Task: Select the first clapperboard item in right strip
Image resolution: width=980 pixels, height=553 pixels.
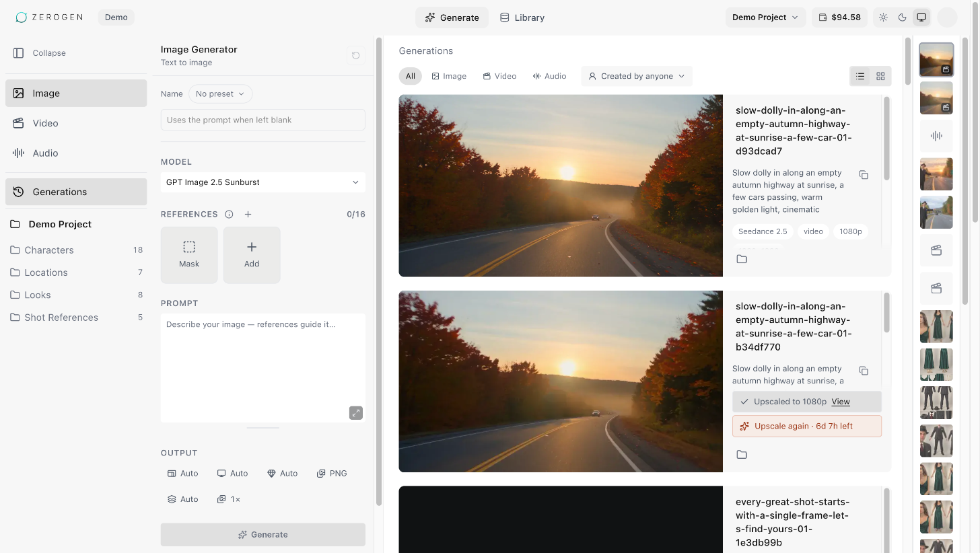Action: click(x=936, y=250)
